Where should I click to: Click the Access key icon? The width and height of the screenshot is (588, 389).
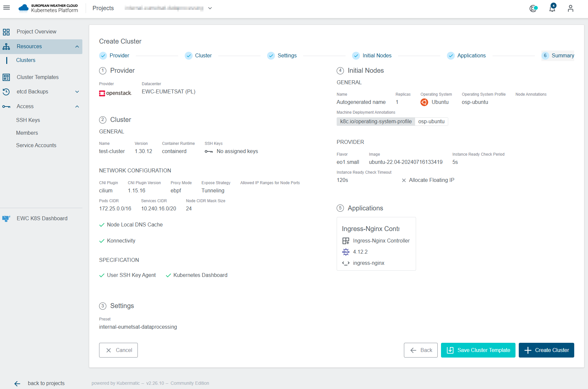(6, 107)
